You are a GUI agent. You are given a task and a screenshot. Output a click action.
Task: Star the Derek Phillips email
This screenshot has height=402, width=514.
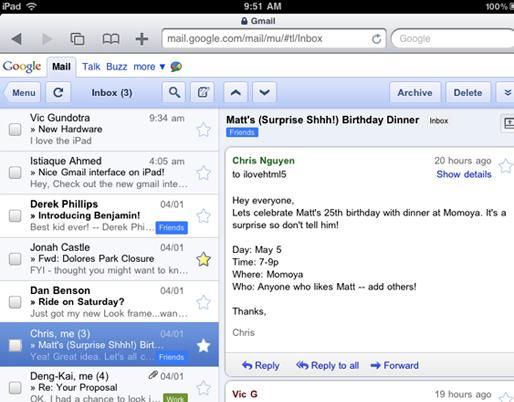203,216
